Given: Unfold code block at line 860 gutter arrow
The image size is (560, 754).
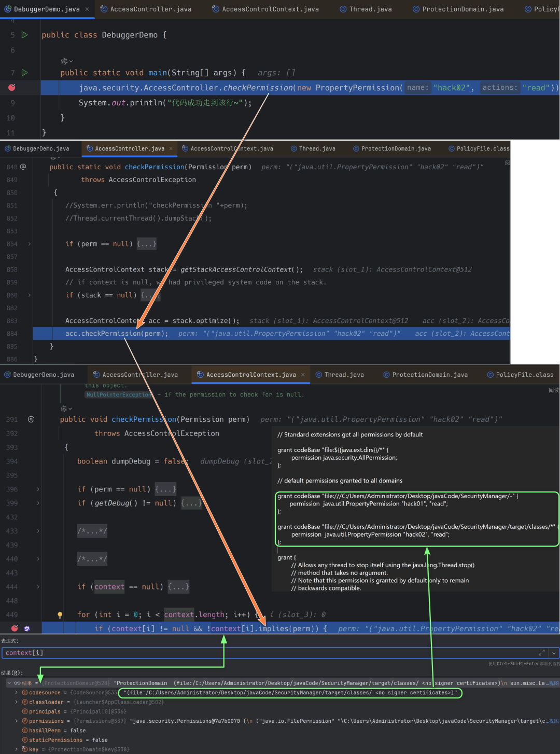Looking at the screenshot, I should 30,295.
